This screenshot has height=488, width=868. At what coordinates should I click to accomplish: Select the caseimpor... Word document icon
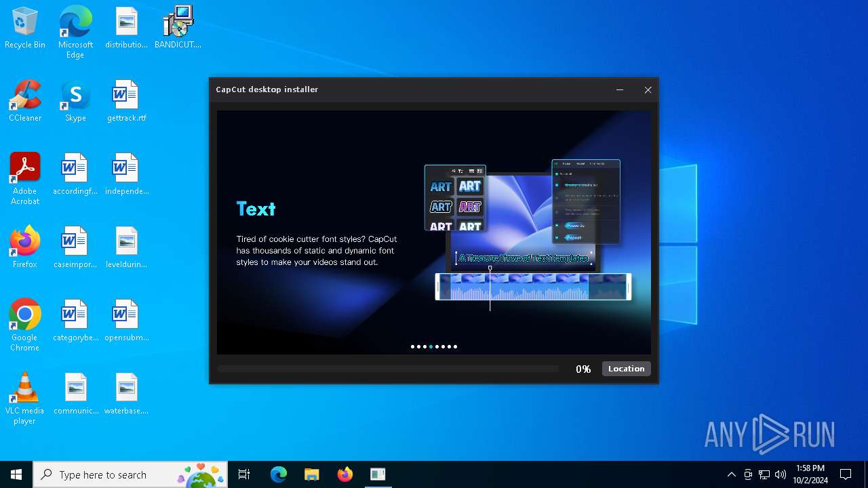click(x=75, y=248)
